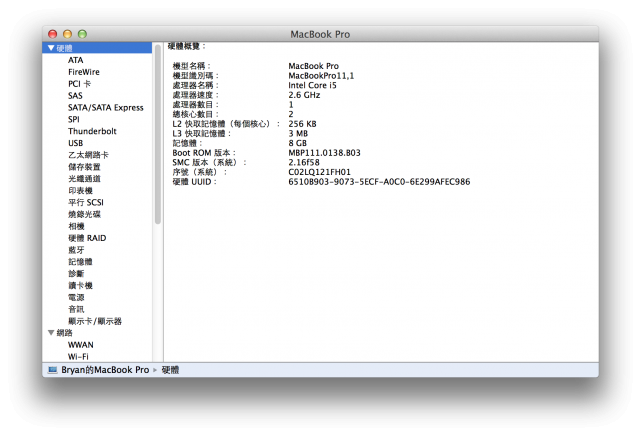Open the 診斷 entry
The width and height of the screenshot is (640, 436).
(x=76, y=274)
